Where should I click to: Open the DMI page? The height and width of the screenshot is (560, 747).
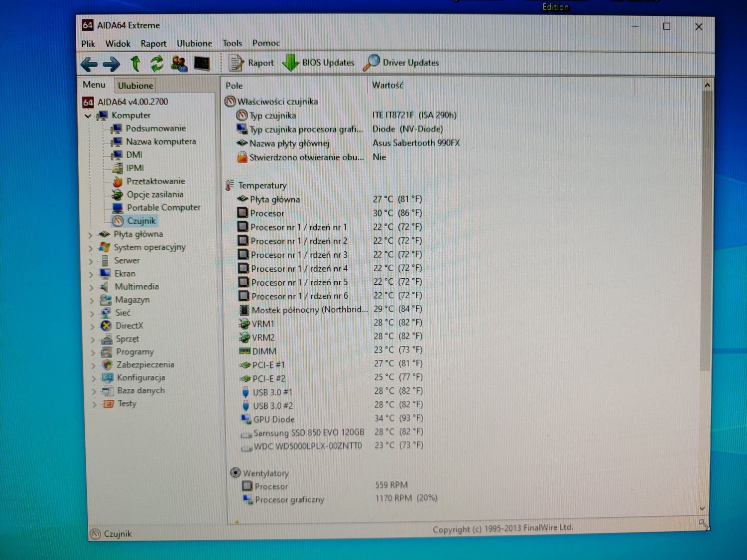tap(127, 155)
